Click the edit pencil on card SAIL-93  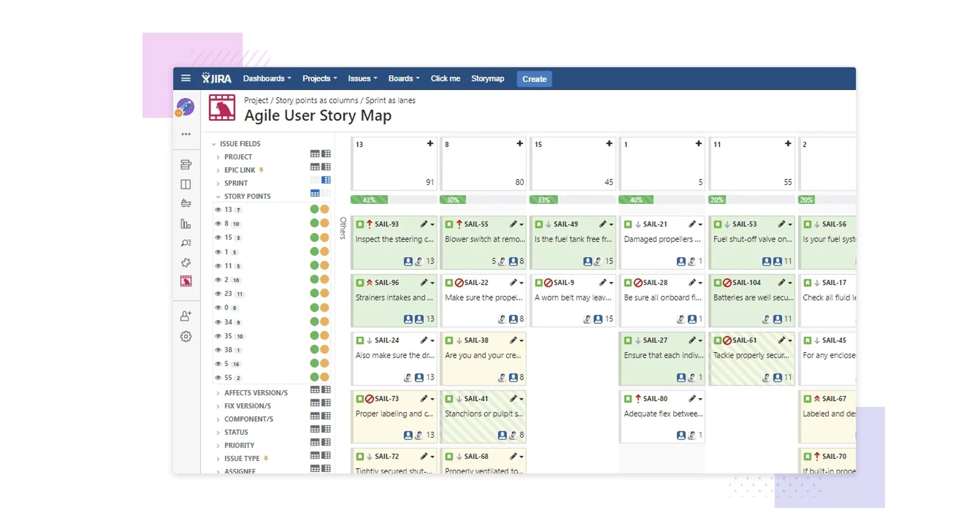424,224
